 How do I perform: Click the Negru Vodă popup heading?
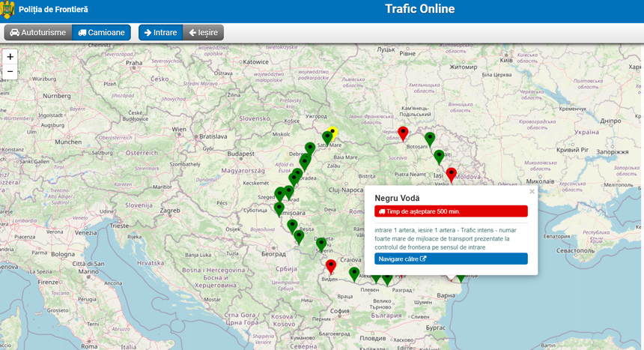(397, 198)
